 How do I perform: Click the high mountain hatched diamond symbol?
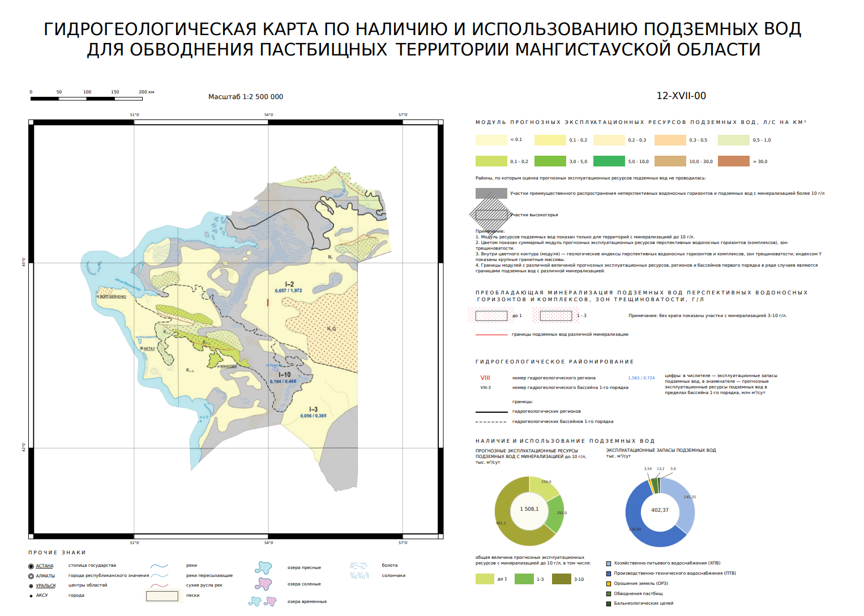point(491,215)
